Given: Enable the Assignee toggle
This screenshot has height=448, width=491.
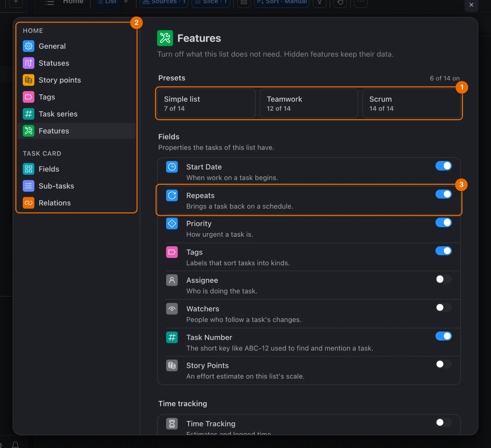Looking at the screenshot, I should coord(443,279).
